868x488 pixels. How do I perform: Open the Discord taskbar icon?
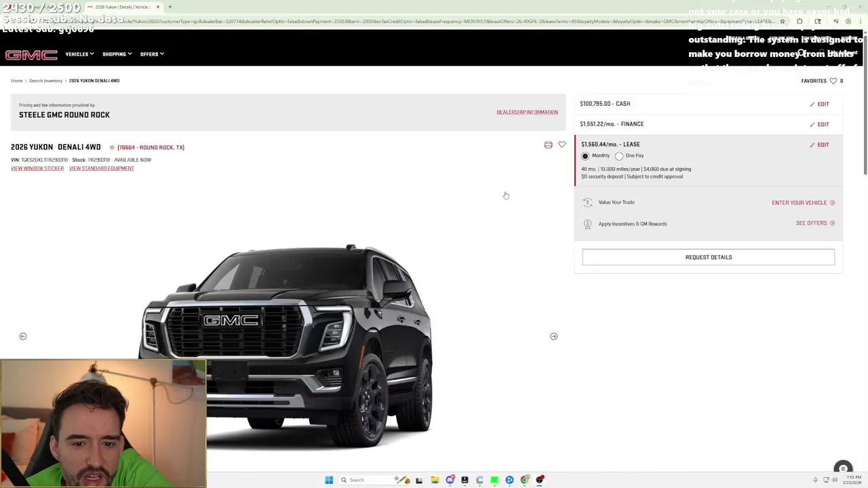point(450,480)
